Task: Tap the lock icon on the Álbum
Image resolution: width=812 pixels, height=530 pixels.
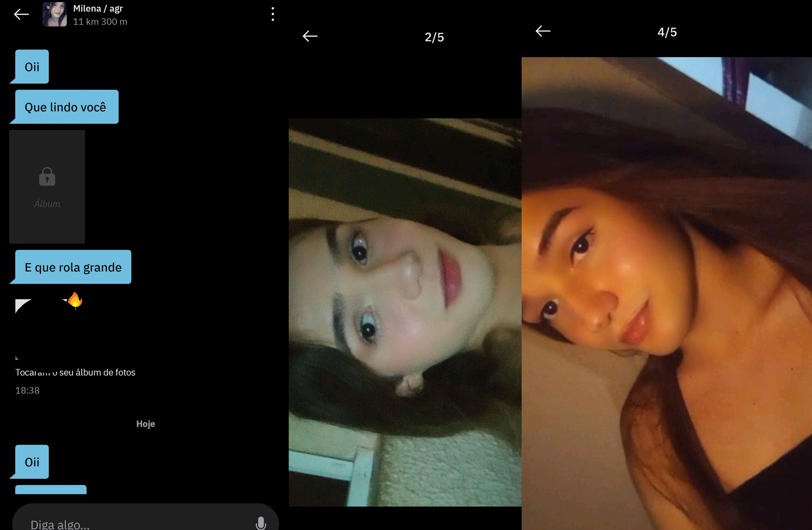Action: 47,177
